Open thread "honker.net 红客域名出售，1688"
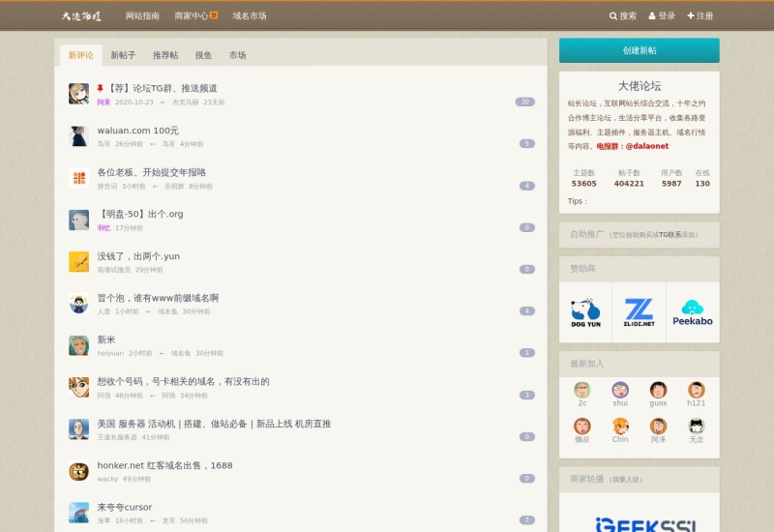Viewport: 774px width, 532px height. [x=164, y=465]
